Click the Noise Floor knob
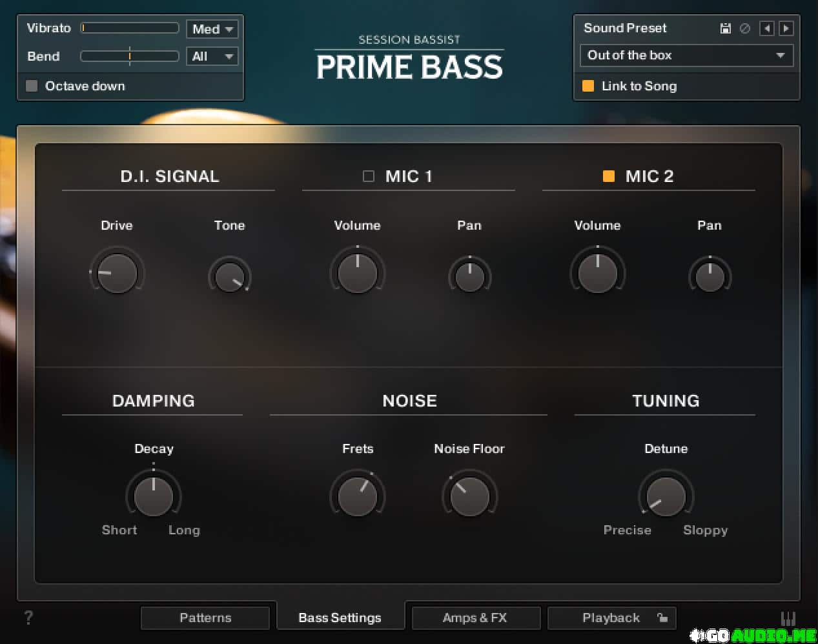The width and height of the screenshot is (818, 644). click(469, 496)
